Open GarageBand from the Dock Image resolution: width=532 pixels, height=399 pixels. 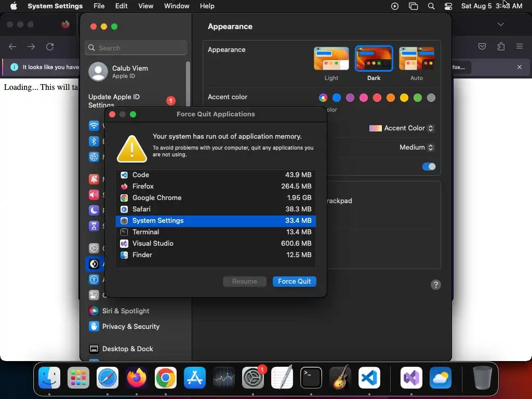340,378
